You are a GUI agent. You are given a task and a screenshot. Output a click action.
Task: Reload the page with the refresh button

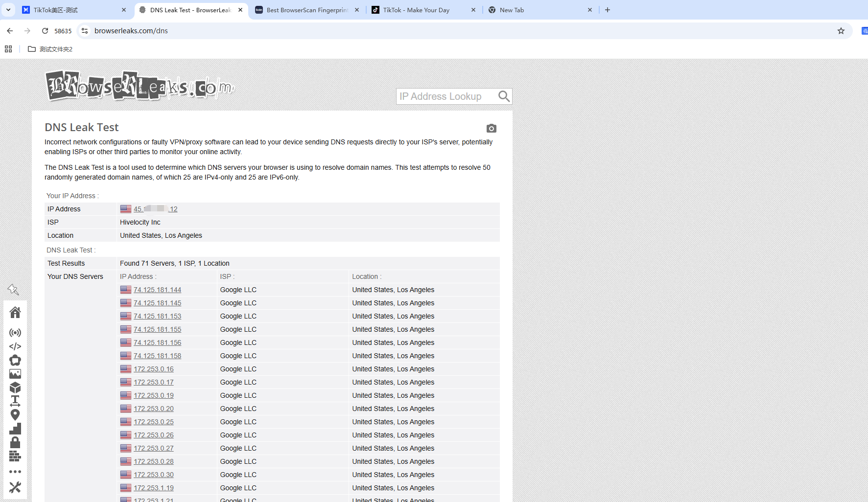coord(45,31)
